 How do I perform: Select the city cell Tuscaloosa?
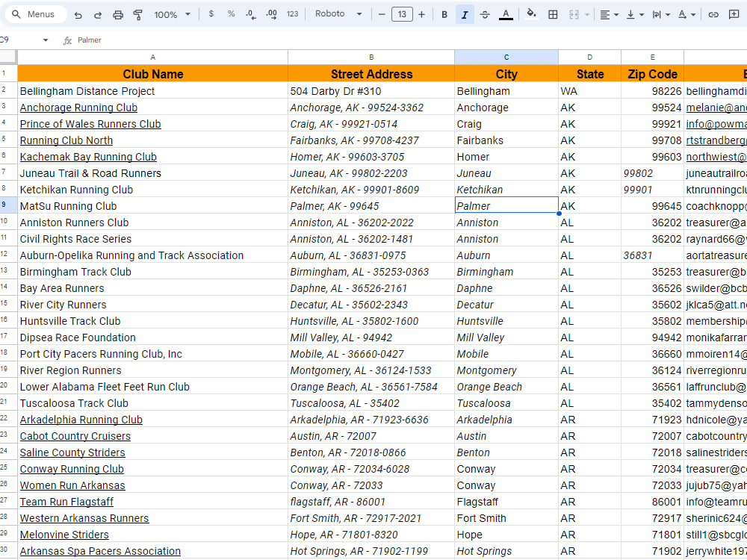(506, 403)
